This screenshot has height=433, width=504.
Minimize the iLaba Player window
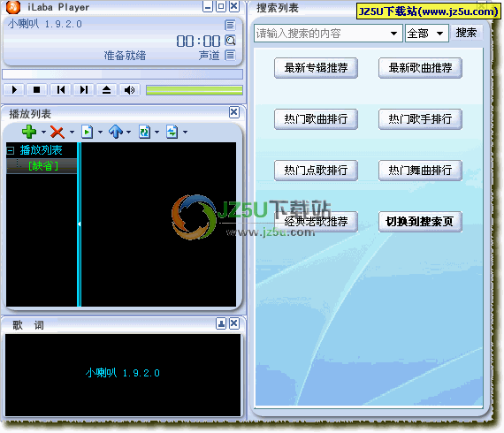pos(208,7)
